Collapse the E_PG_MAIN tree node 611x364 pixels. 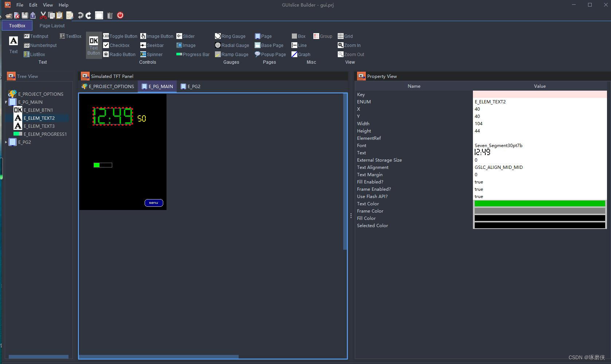coord(6,102)
